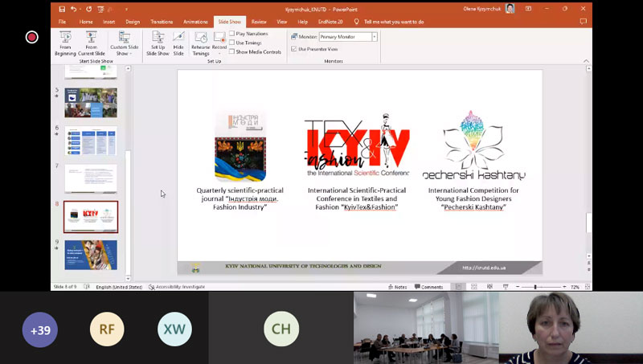The image size is (643, 364).
Task: Click Tell me lightbulb icon
Action: (x=356, y=22)
